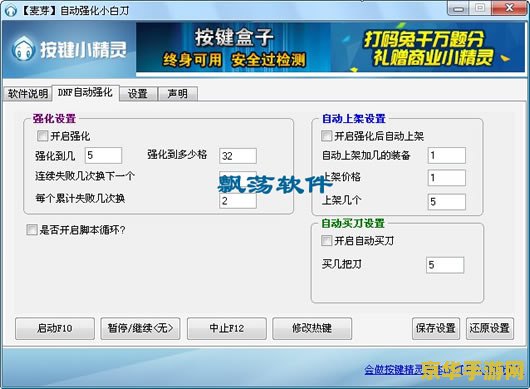
Task: Open 修改热键 hotkey settings
Action: (x=312, y=329)
